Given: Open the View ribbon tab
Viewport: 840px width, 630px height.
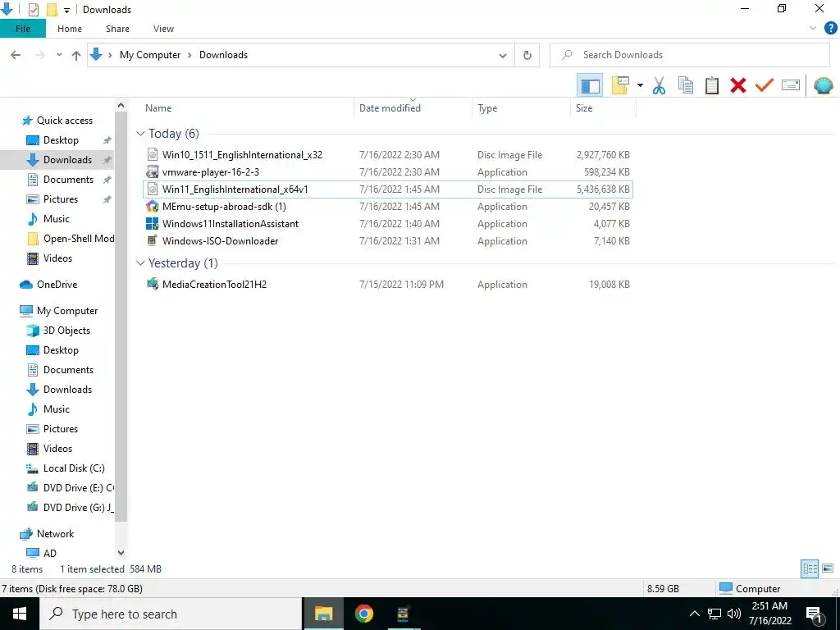Looking at the screenshot, I should (163, 29).
